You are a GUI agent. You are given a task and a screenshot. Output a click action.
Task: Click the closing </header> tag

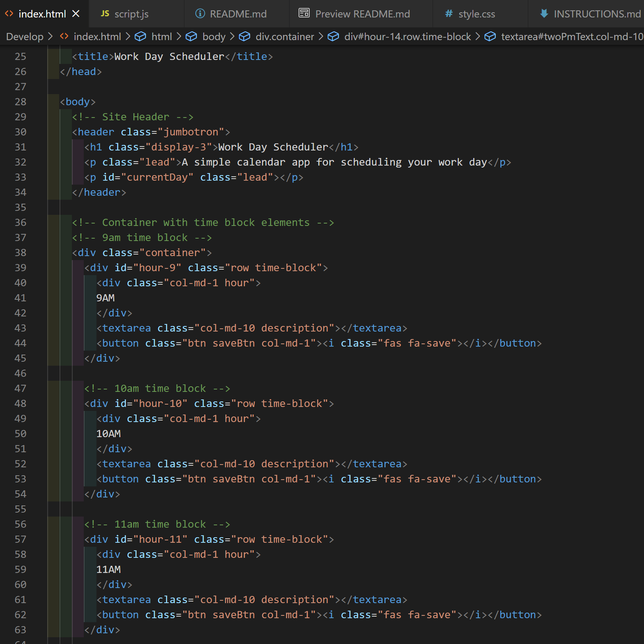pyautogui.click(x=99, y=193)
